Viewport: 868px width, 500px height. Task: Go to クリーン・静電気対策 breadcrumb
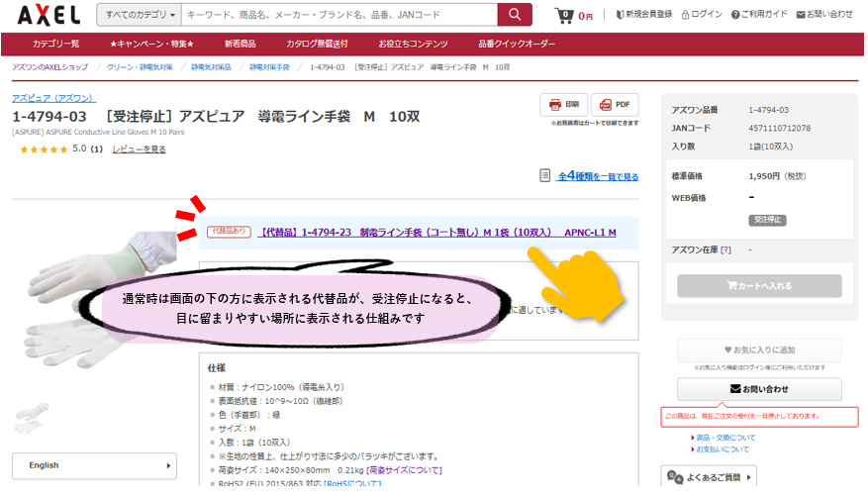[x=140, y=67]
